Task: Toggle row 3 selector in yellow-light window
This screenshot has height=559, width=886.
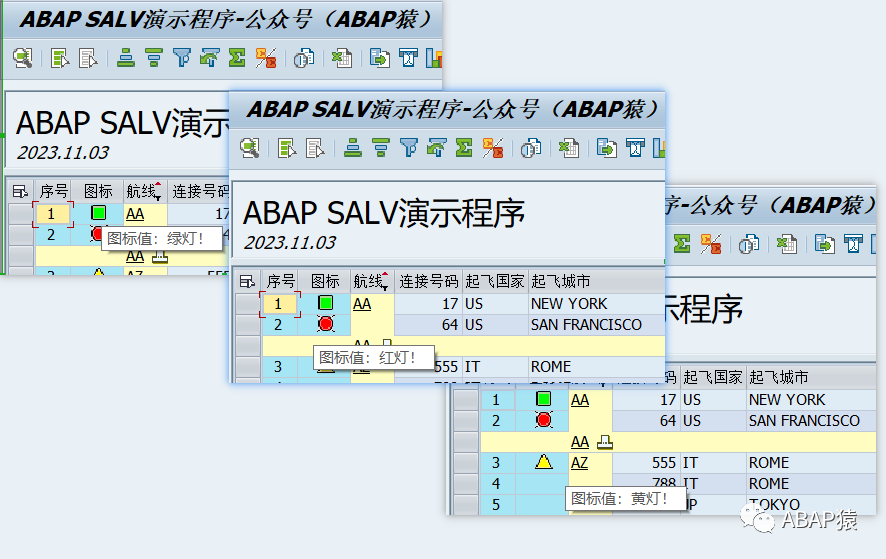Action: coord(466,462)
